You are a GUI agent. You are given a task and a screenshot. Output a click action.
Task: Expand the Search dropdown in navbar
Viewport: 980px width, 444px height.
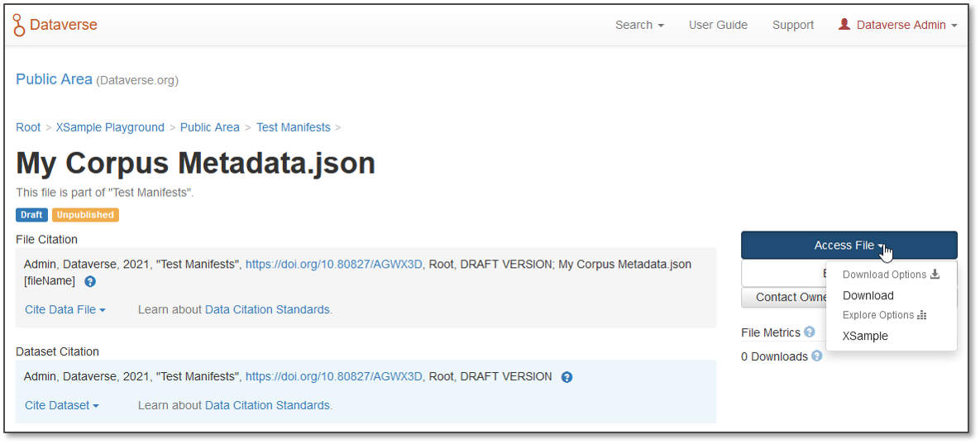tap(639, 25)
